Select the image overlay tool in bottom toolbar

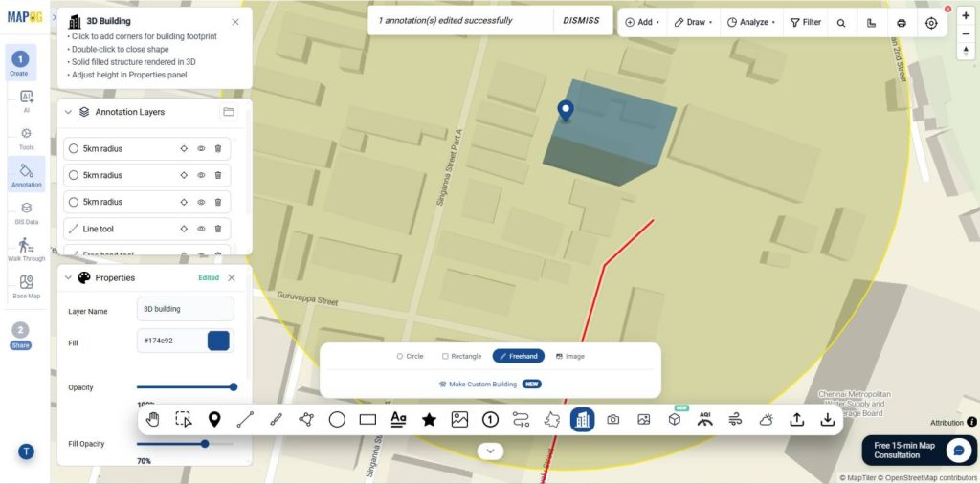pos(459,420)
